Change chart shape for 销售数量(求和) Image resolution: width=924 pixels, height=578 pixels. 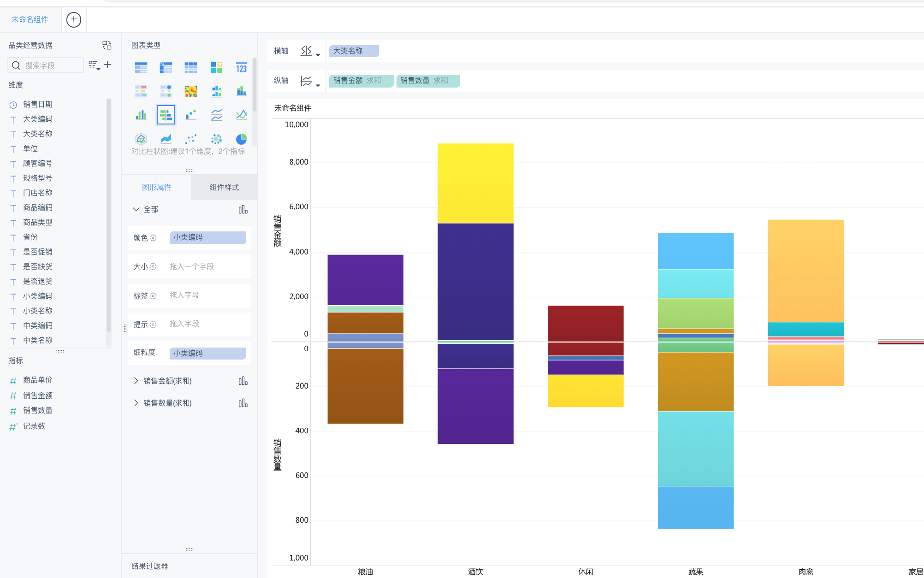tap(243, 403)
